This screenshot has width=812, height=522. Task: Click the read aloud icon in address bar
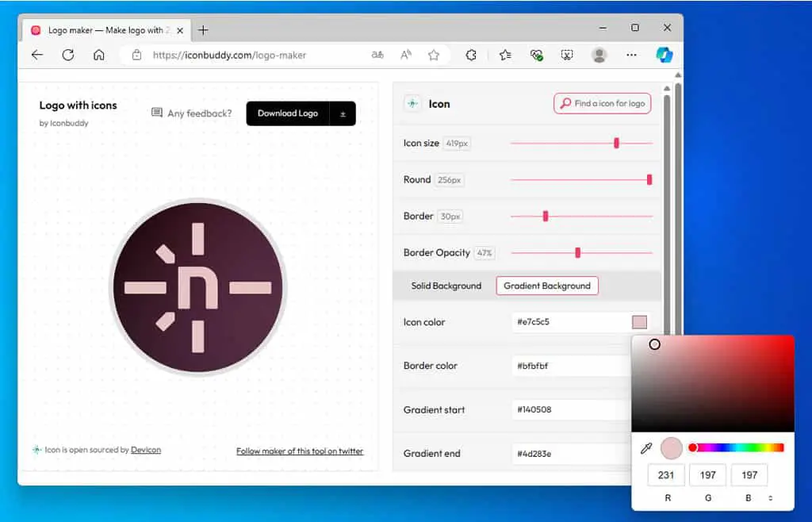pyautogui.click(x=406, y=55)
